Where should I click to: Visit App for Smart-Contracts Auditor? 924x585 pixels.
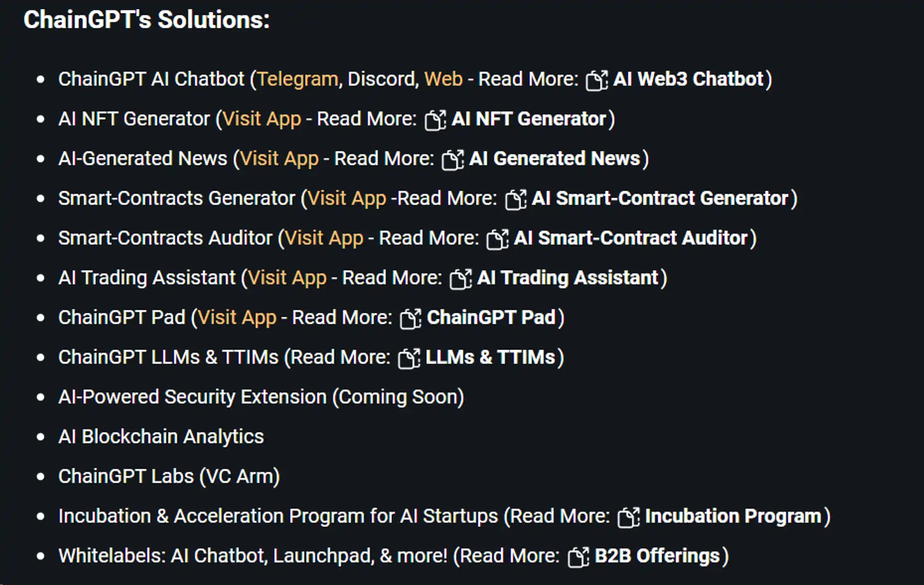point(323,238)
